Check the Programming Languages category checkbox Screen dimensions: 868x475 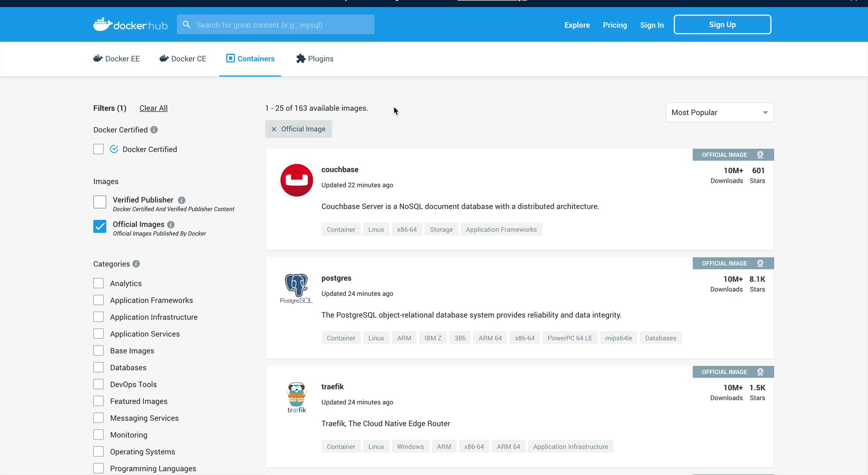coord(99,468)
